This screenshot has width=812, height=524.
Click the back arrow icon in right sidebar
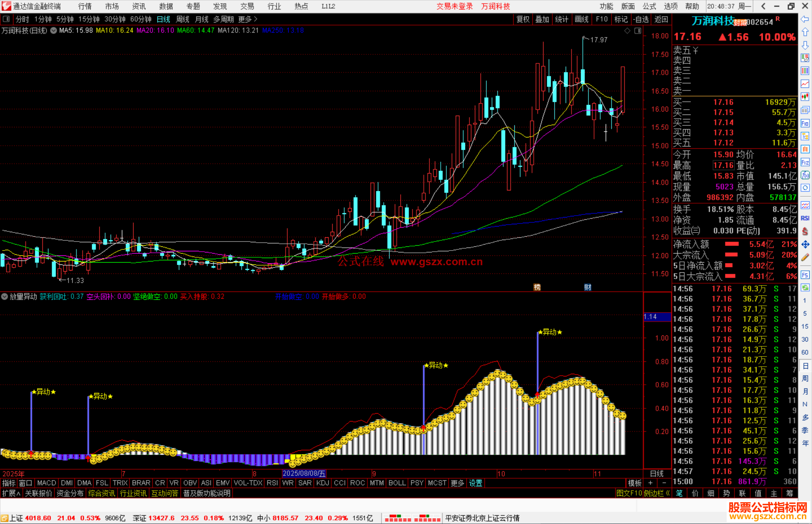tap(804, 19)
